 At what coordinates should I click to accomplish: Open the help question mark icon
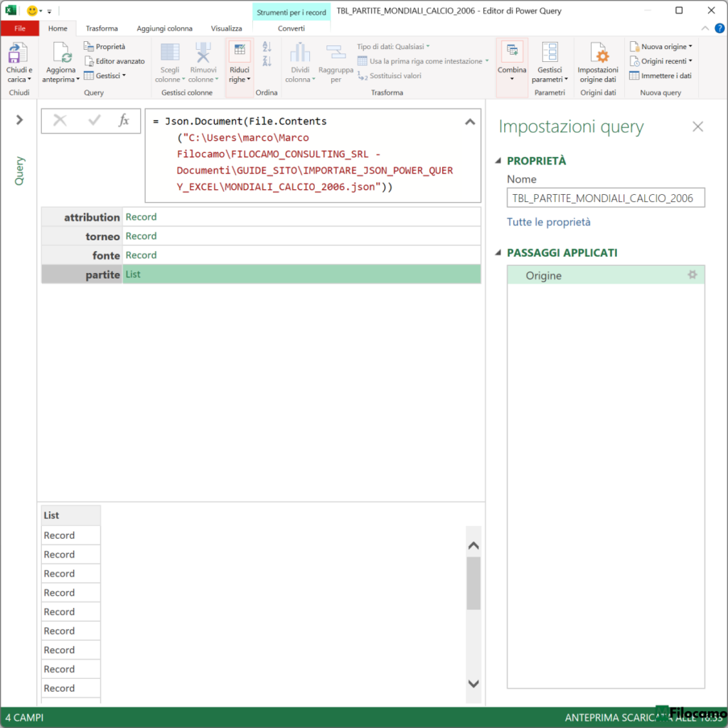coord(719,28)
